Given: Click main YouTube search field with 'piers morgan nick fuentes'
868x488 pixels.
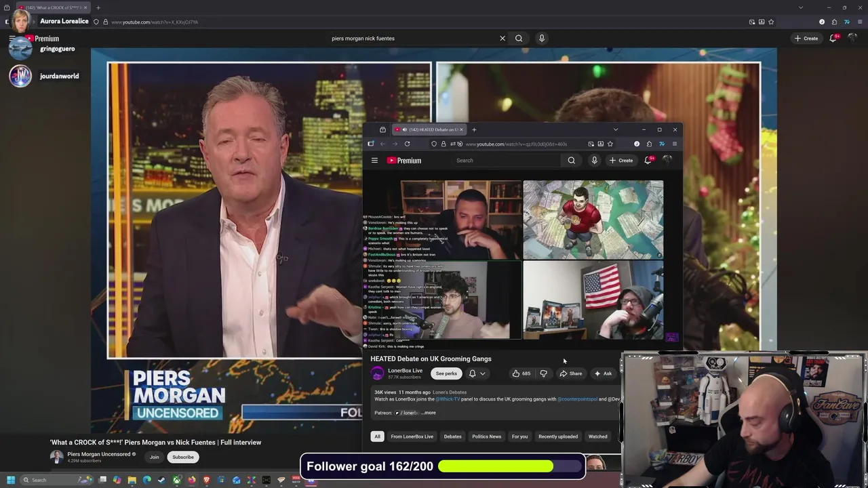Looking at the screenshot, I should click(413, 39).
